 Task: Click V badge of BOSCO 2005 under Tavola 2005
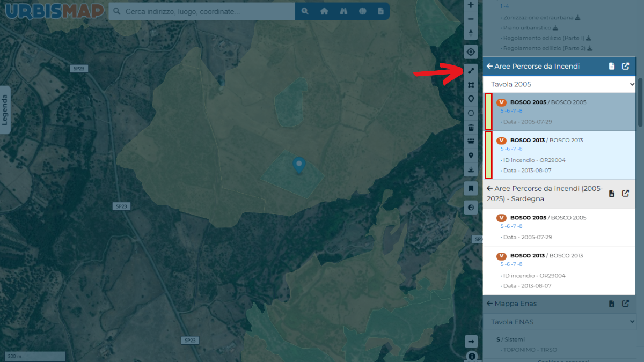501,102
